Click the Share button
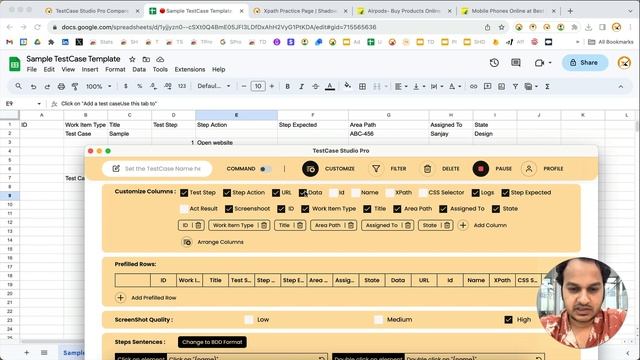Screen dimensions: 640x360 click(x=584, y=63)
